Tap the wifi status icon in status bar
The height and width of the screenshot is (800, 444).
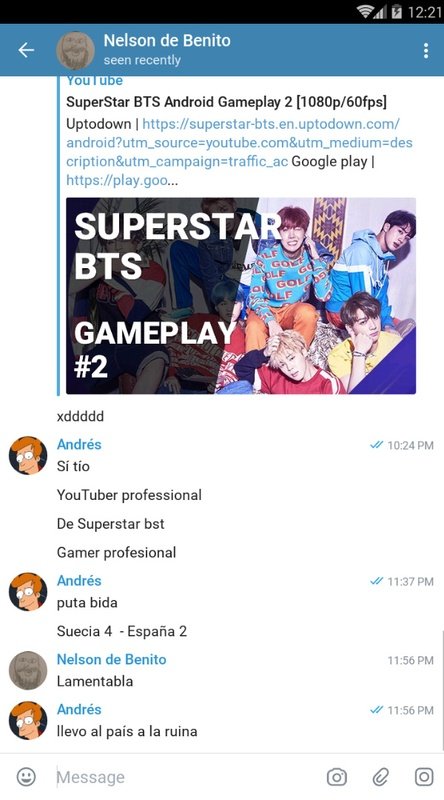pos(365,12)
